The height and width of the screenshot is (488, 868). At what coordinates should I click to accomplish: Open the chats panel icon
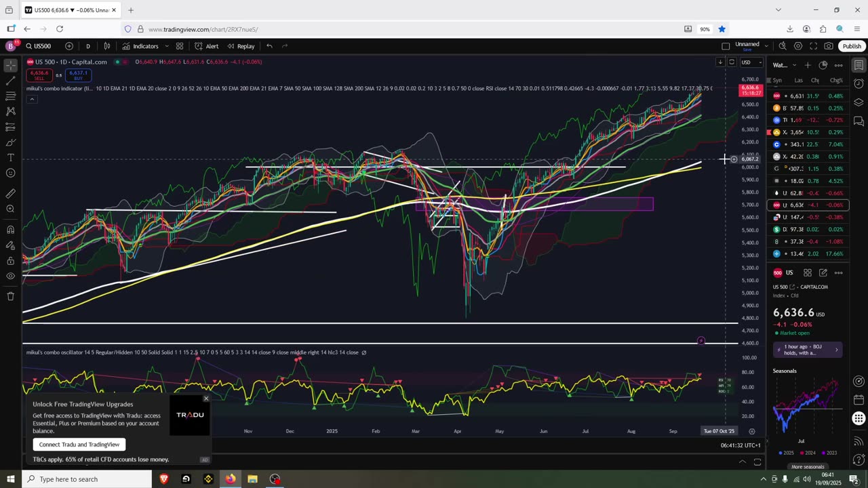click(x=859, y=121)
